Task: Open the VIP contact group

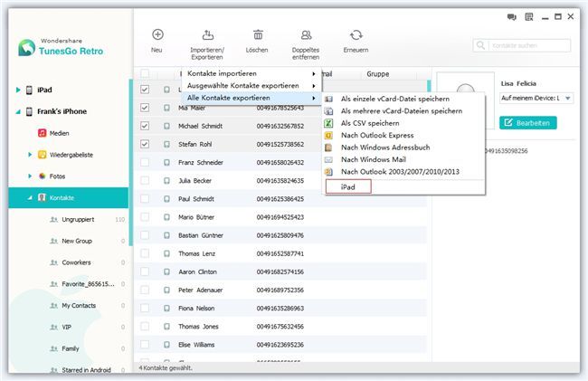Action: [66, 327]
